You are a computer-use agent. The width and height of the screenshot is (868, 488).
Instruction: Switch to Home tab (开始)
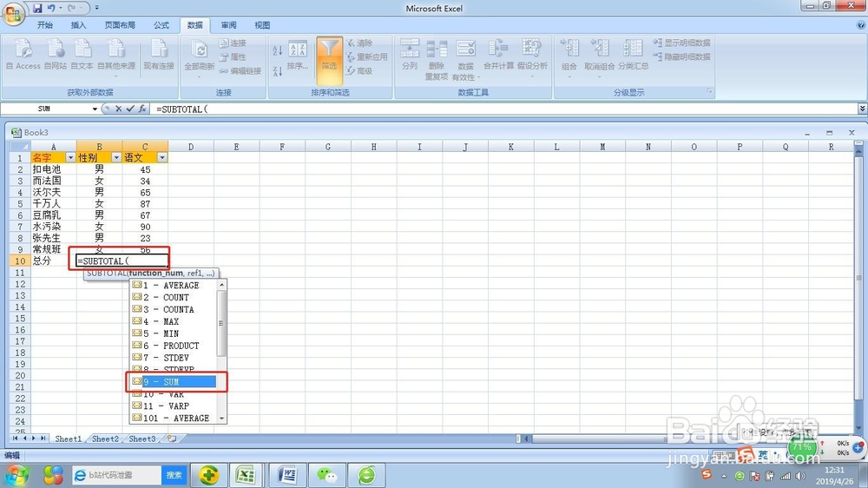[45, 25]
